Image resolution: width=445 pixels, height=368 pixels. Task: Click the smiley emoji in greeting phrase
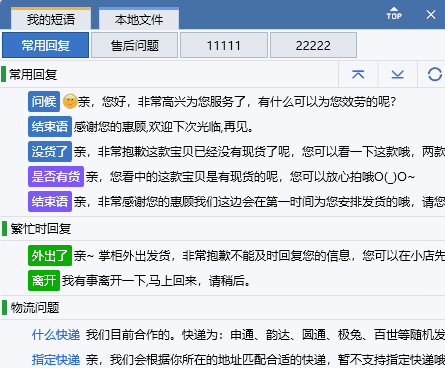(x=70, y=101)
